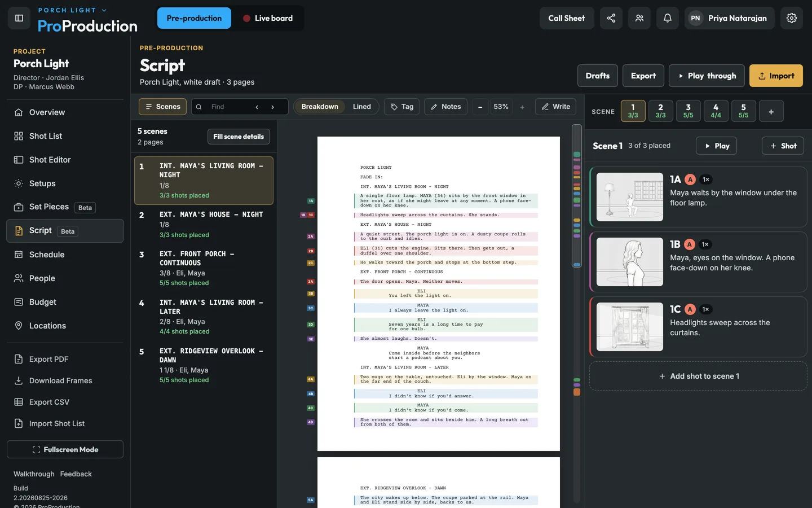Open the team members icon
The width and height of the screenshot is (812, 508).
coord(639,18)
